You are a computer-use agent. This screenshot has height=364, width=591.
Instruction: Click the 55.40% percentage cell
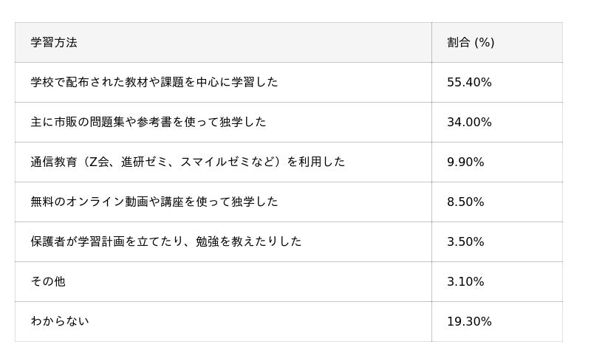click(469, 82)
